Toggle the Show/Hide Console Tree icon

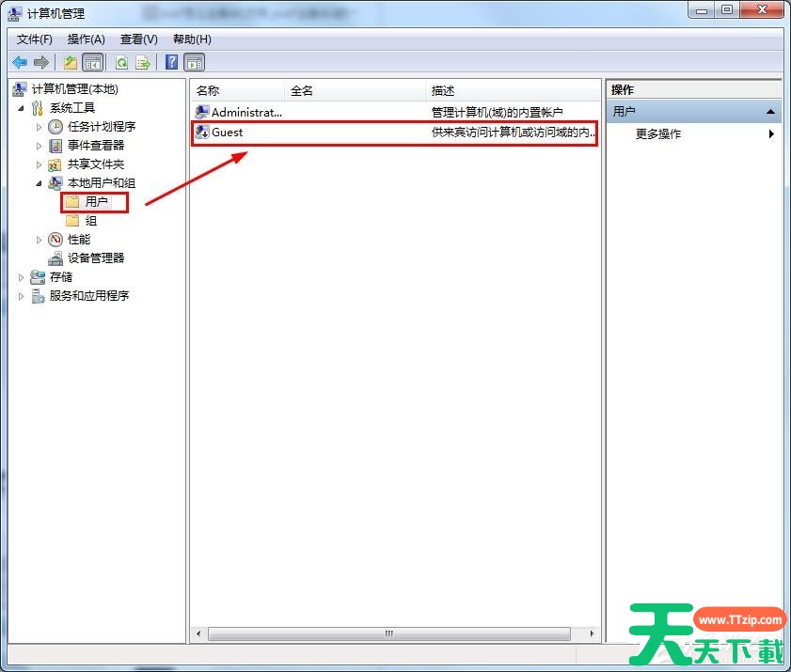(93, 63)
